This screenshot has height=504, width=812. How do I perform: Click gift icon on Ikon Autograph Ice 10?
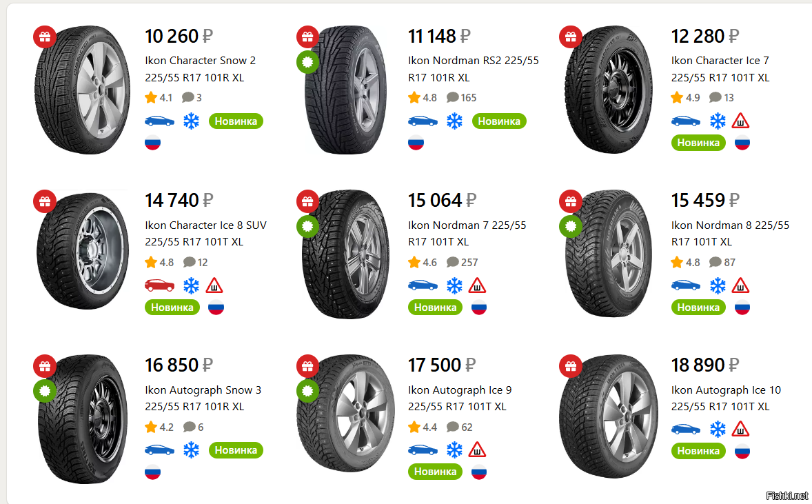pos(571,365)
